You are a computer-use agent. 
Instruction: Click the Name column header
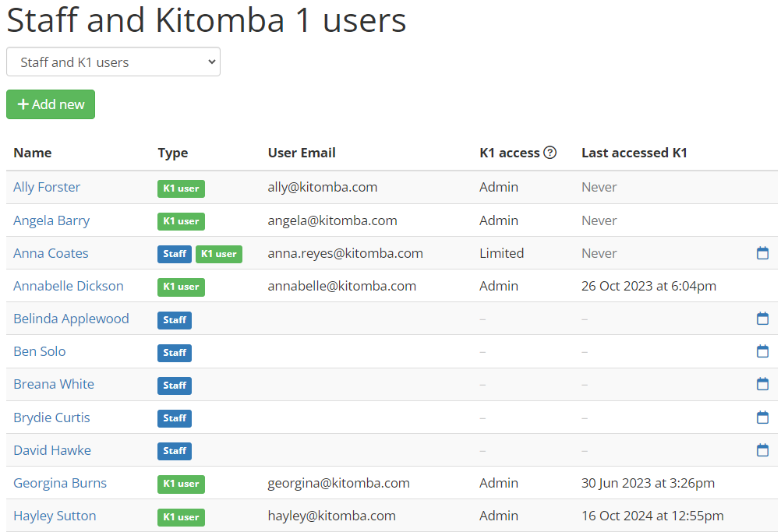(33, 153)
